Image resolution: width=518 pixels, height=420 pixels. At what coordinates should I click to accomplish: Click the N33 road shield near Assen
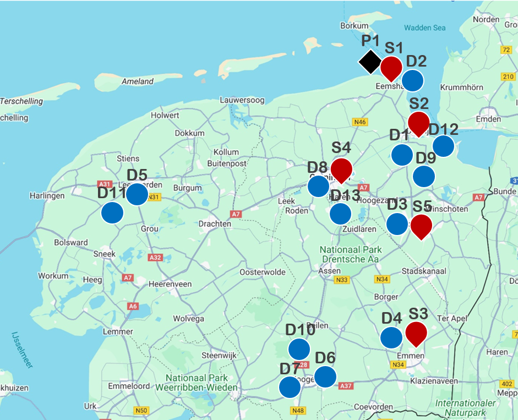click(342, 280)
